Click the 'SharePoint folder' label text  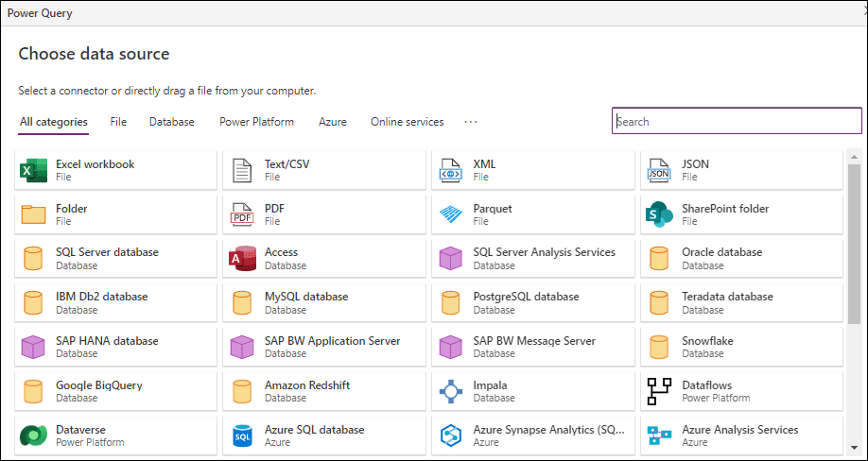point(725,209)
